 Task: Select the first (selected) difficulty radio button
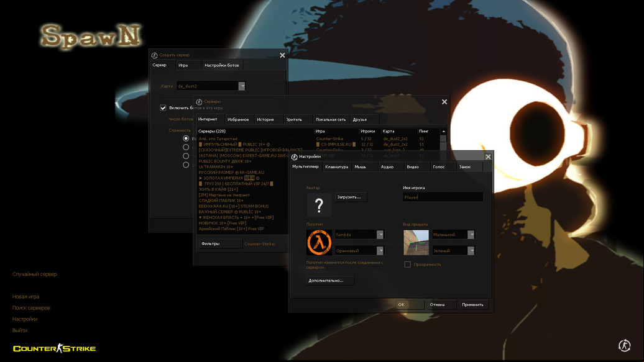186,138
